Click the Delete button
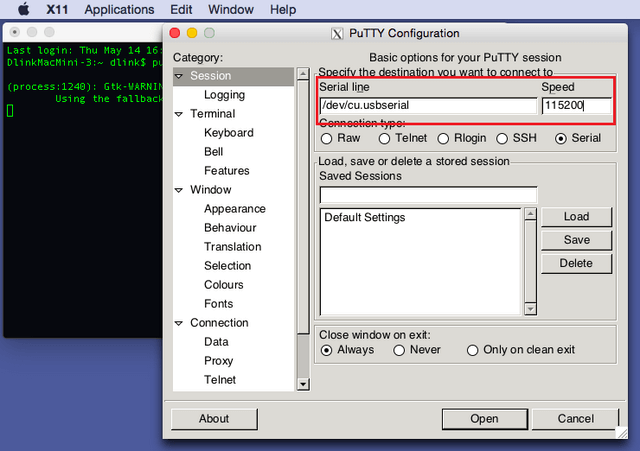The width and height of the screenshot is (640, 451). click(576, 263)
